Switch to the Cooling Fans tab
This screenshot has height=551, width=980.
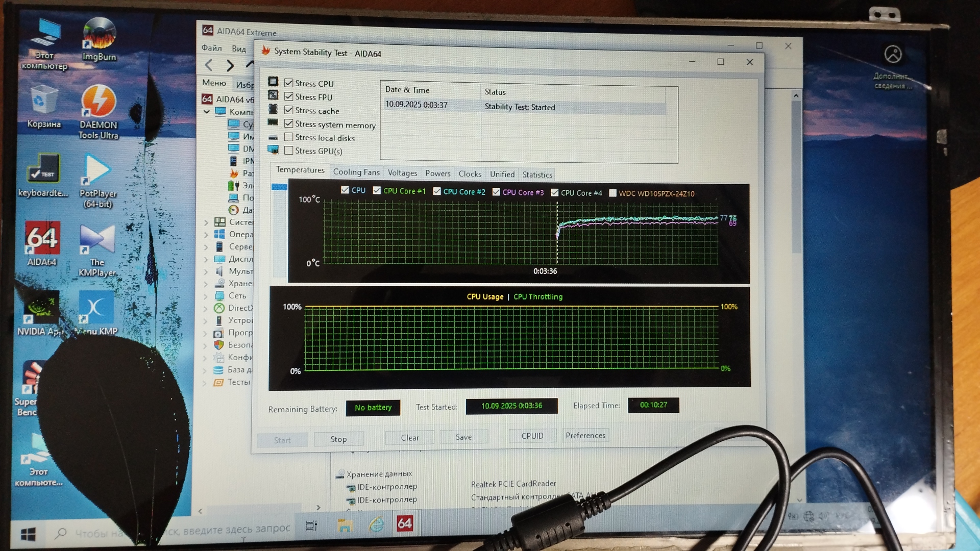coord(356,172)
